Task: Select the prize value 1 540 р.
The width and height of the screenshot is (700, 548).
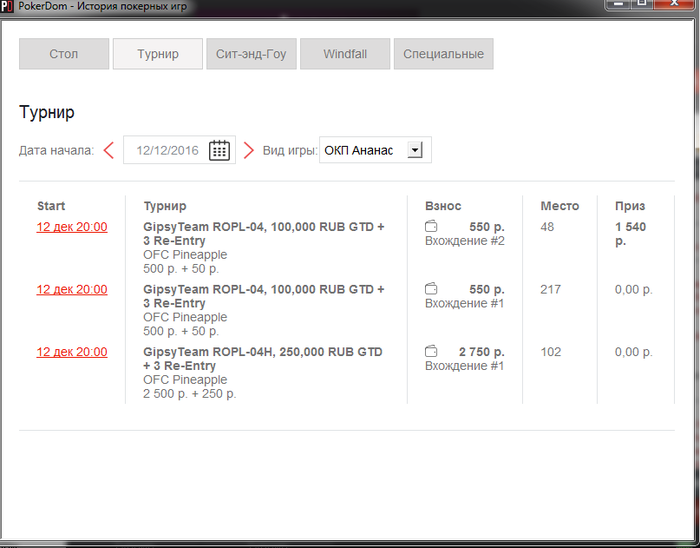Action: point(630,234)
